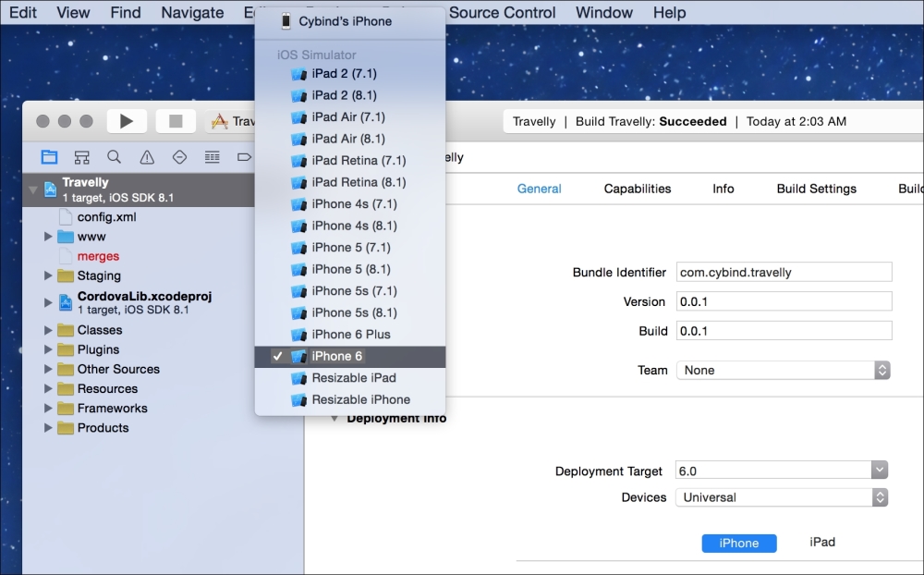
Task: Select iPad device option
Action: coord(821,543)
